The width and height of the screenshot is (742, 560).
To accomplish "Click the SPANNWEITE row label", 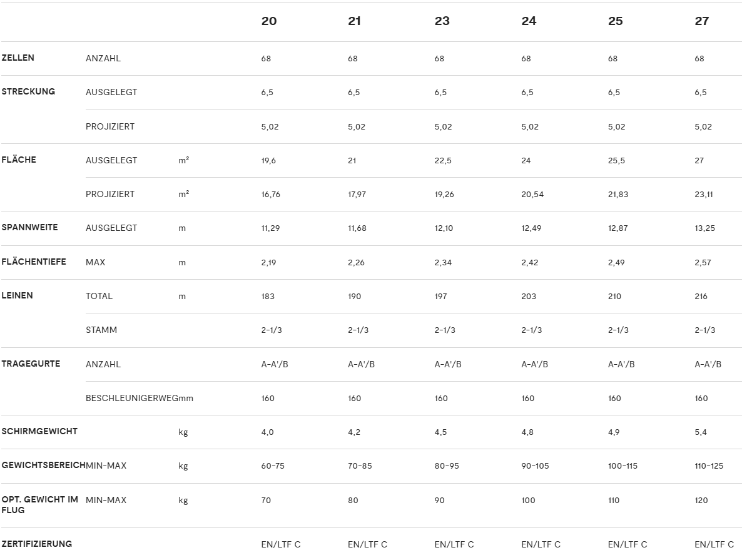I will pos(29,227).
